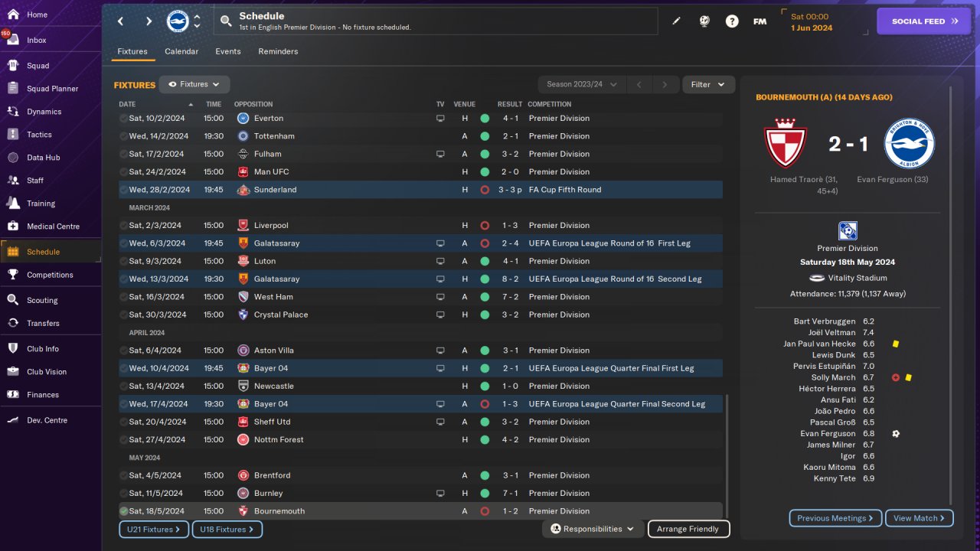The width and height of the screenshot is (980, 551).
Task: Click the search magnifier icon
Action: (x=226, y=21)
